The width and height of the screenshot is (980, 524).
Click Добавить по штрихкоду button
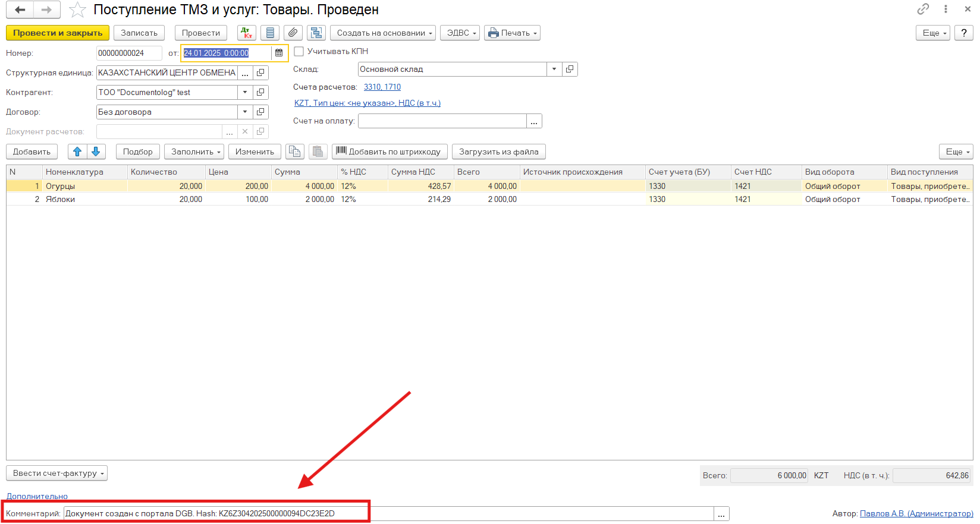(x=390, y=151)
